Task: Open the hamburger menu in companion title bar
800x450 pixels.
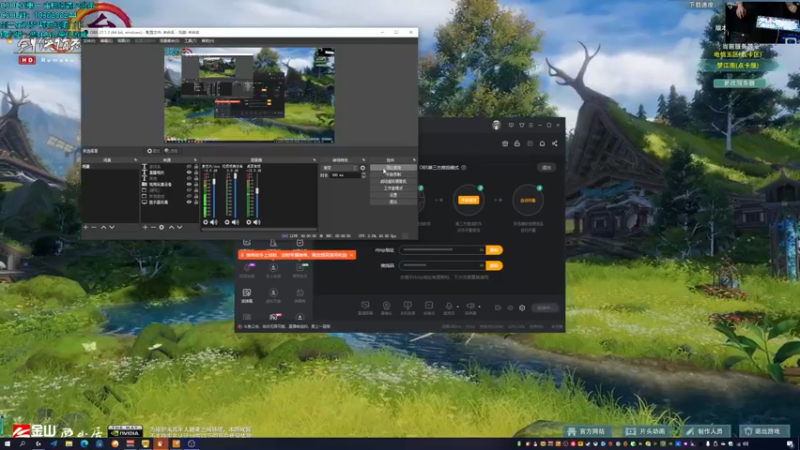Action: [531, 125]
